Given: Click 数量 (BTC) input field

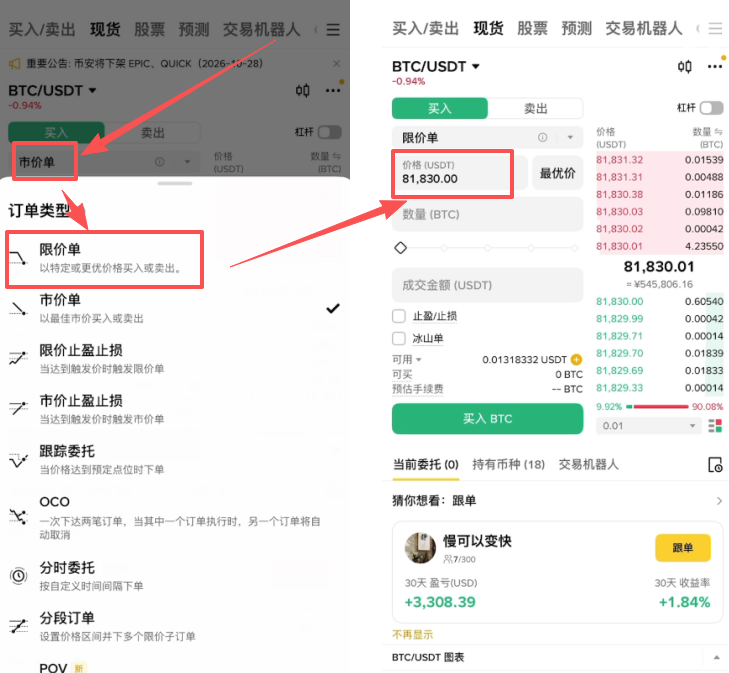Looking at the screenshot, I should [x=487, y=214].
